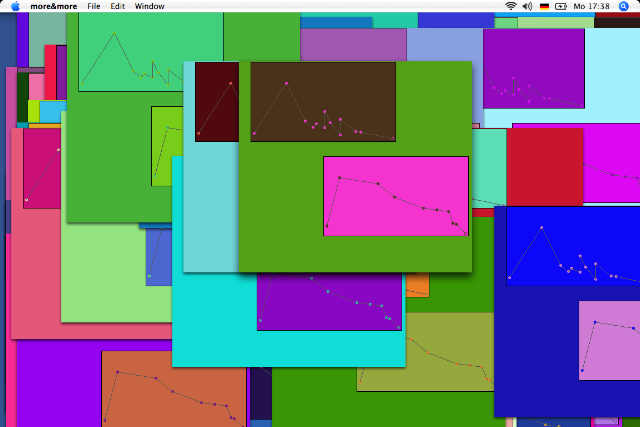
Task: Click the purple graph panel in cyan window
Action: pos(329,302)
